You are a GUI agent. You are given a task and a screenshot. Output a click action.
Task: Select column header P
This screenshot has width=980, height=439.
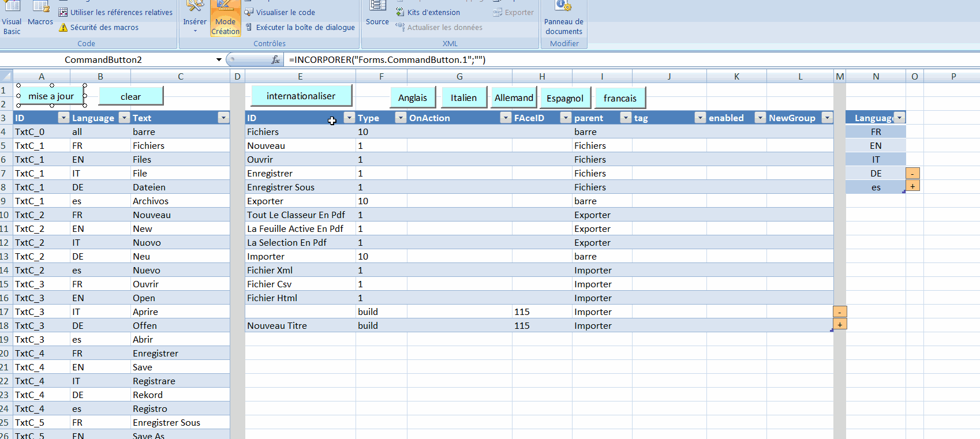953,76
